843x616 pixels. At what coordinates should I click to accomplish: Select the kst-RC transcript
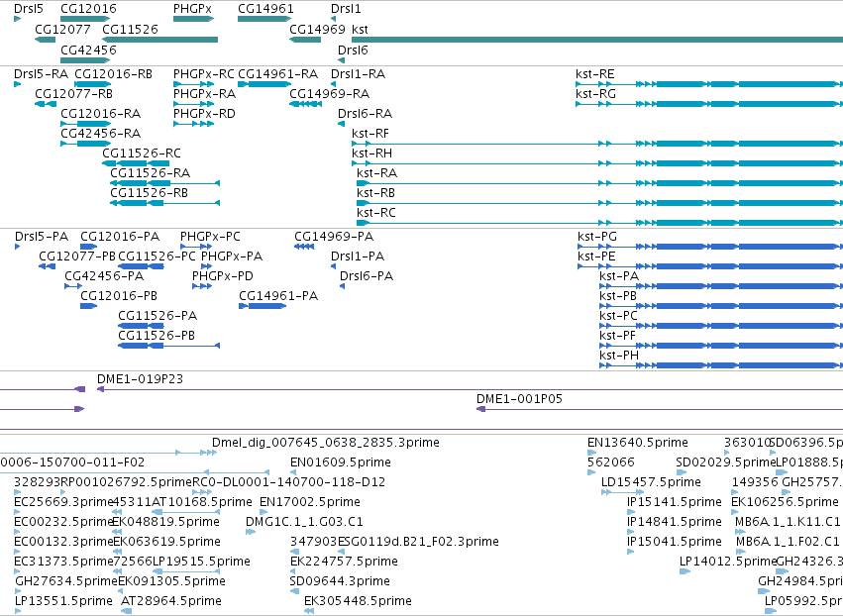pyautogui.click(x=600, y=223)
